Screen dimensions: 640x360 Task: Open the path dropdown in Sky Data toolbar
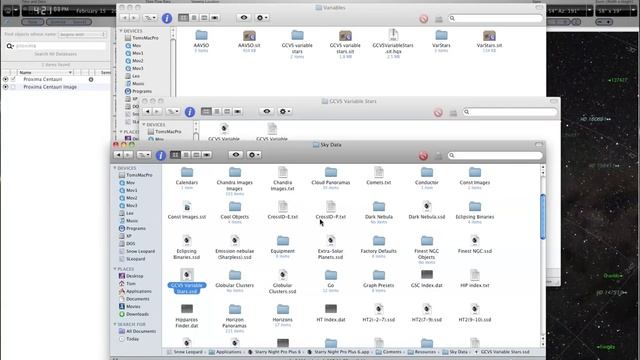(x=144, y=155)
